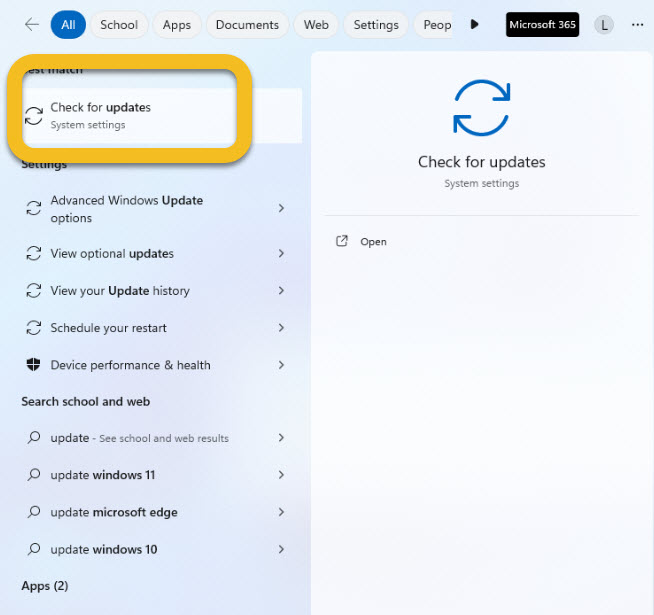The width and height of the screenshot is (654, 615).
Task: Select the Documents filter tab
Action: coord(247,25)
